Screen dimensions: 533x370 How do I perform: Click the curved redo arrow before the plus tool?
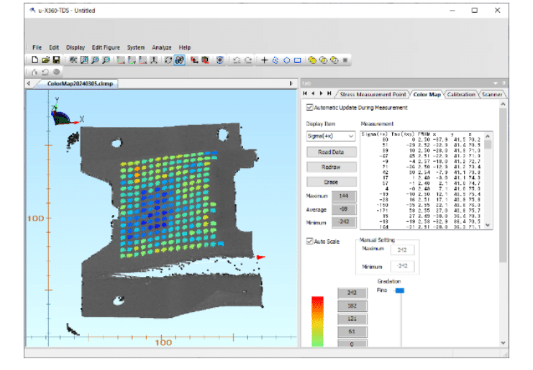[248, 60]
